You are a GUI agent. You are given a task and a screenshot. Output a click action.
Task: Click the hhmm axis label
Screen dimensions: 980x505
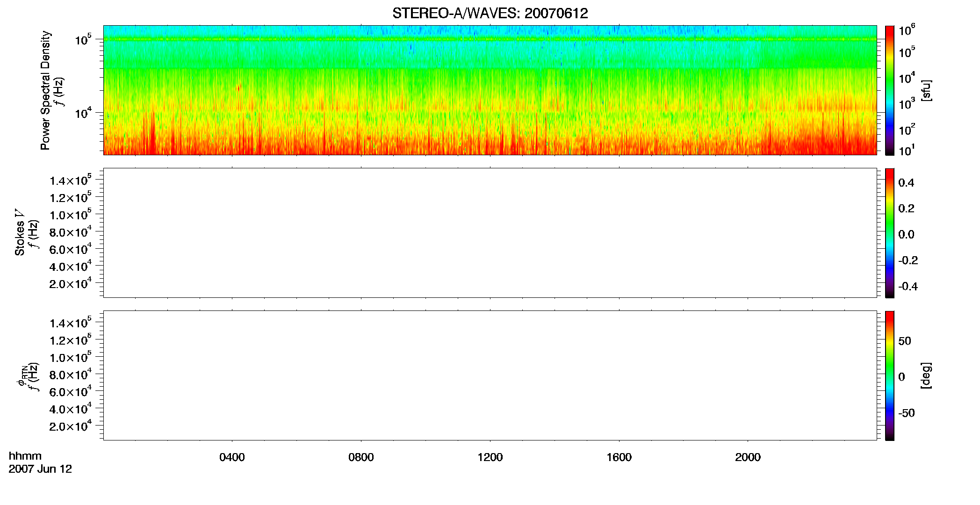[x=25, y=456]
